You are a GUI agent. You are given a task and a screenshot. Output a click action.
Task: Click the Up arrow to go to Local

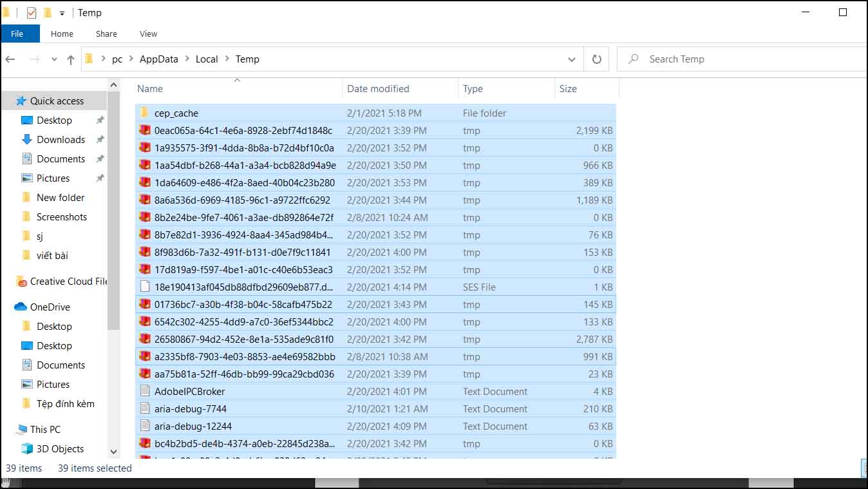pyautogui.click(x=70, y=59)
